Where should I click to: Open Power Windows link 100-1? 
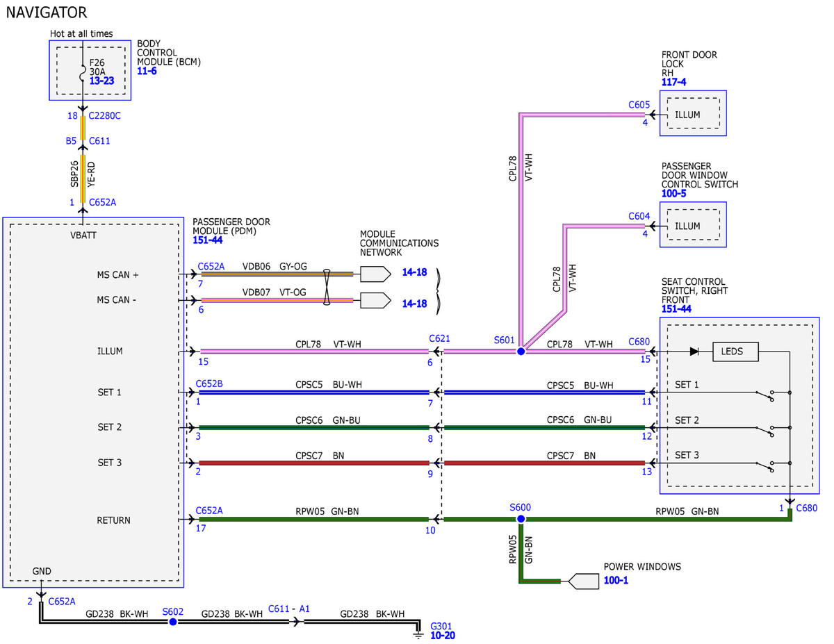tap(616, 579)
